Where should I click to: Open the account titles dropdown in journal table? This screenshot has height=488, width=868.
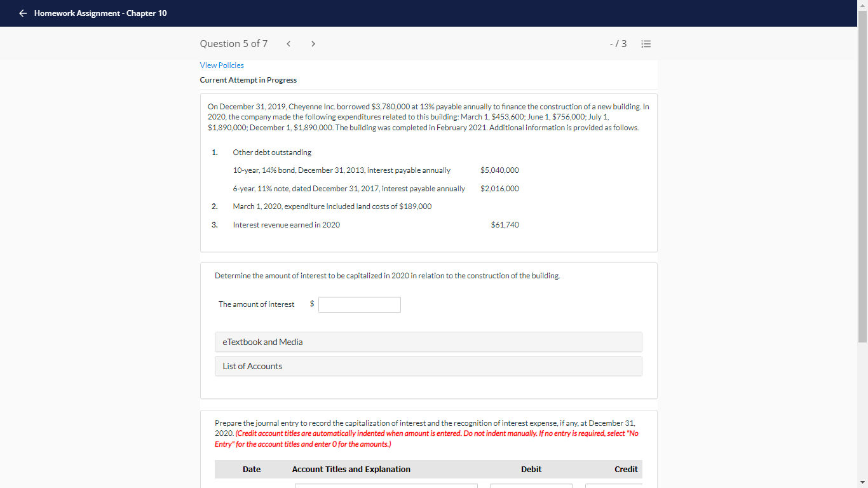click(386, 486)
